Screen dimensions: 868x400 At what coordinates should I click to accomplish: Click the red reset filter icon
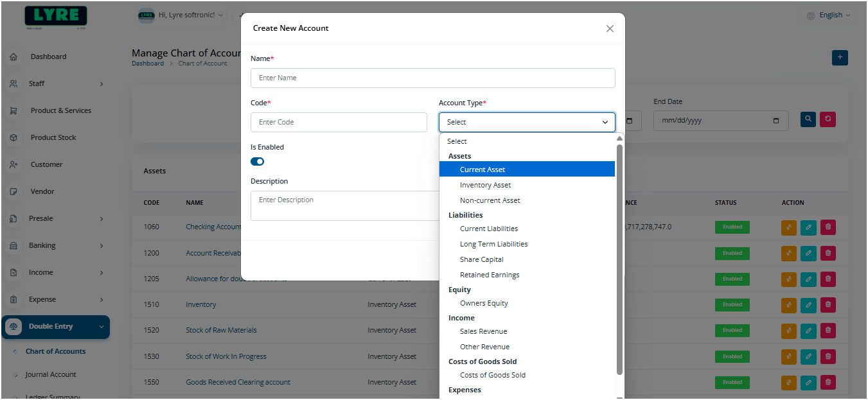pyautogui.click(x=828, y=119)
